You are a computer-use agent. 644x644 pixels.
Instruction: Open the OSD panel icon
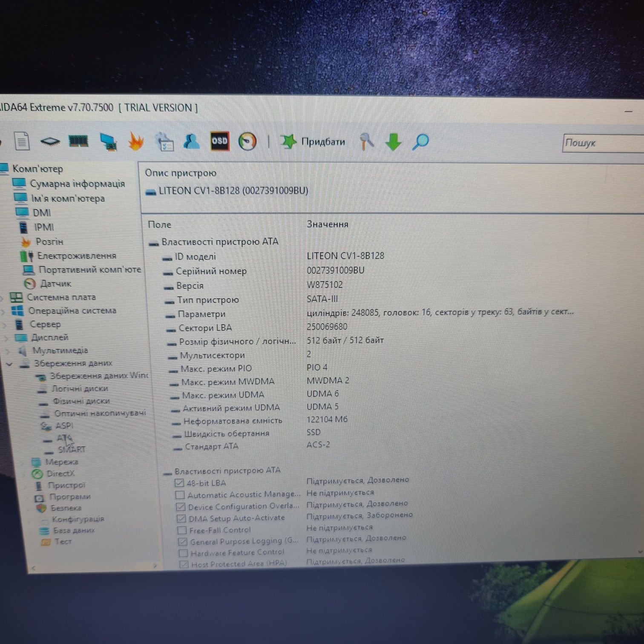pyautogui.click(x=220, y=141)
